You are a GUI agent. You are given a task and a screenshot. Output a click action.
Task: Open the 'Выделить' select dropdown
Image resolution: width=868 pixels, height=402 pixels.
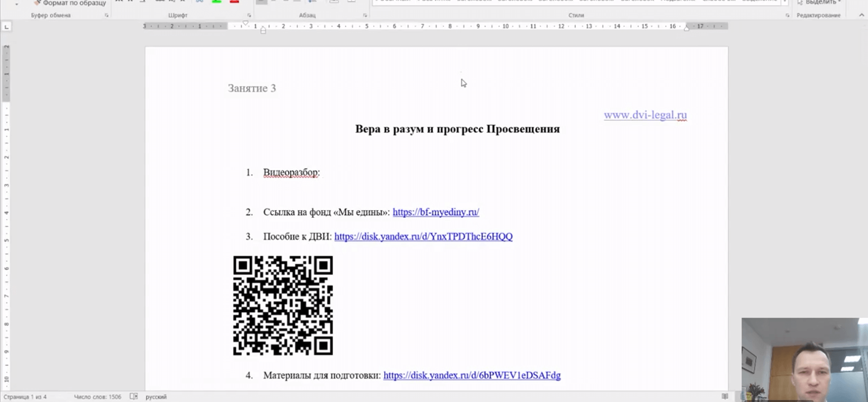[819, 2]
